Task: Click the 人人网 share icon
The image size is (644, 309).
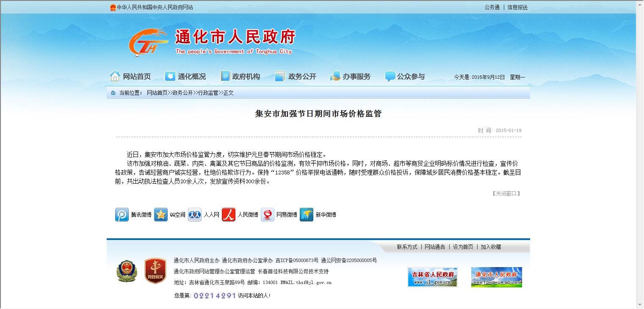Action: (195, 215)
